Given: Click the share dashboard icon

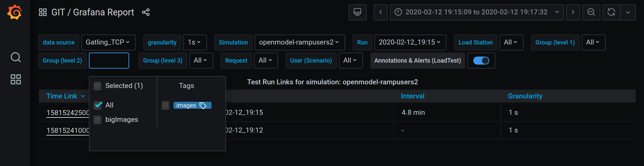Looking at the screenshot, I should (x=146, y=12).
